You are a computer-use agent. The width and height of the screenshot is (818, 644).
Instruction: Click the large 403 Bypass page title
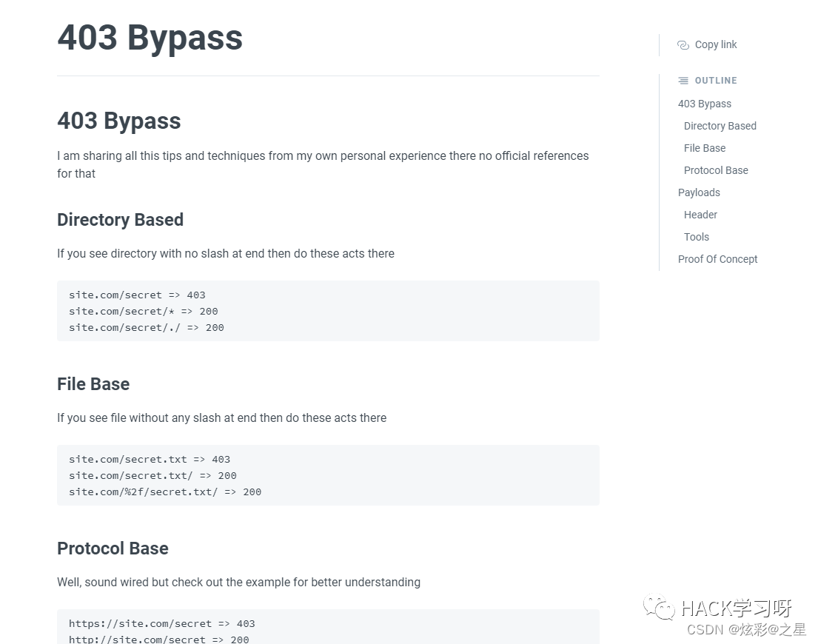tap(150, 38)
